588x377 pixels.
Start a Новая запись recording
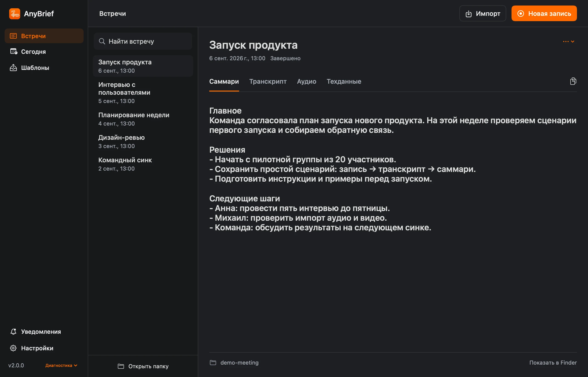pyautogui.click(x=544, y=14)
